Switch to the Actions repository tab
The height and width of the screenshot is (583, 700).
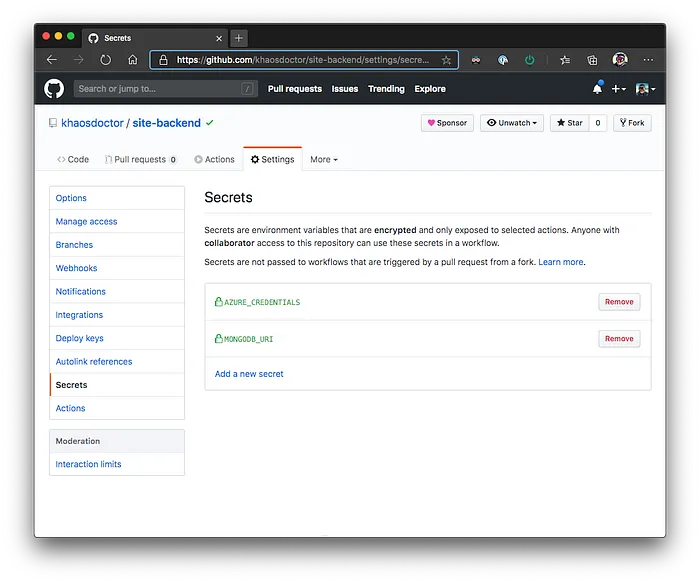tap(214, 159)
